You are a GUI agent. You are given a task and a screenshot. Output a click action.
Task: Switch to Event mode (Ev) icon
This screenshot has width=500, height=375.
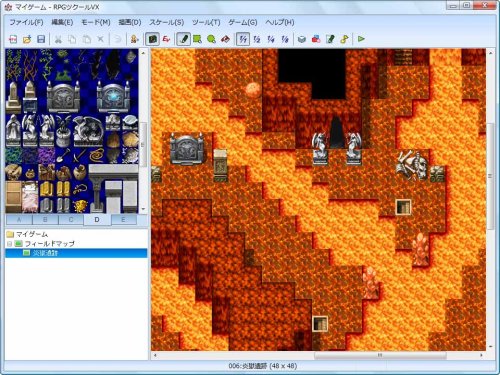(166, 39)
